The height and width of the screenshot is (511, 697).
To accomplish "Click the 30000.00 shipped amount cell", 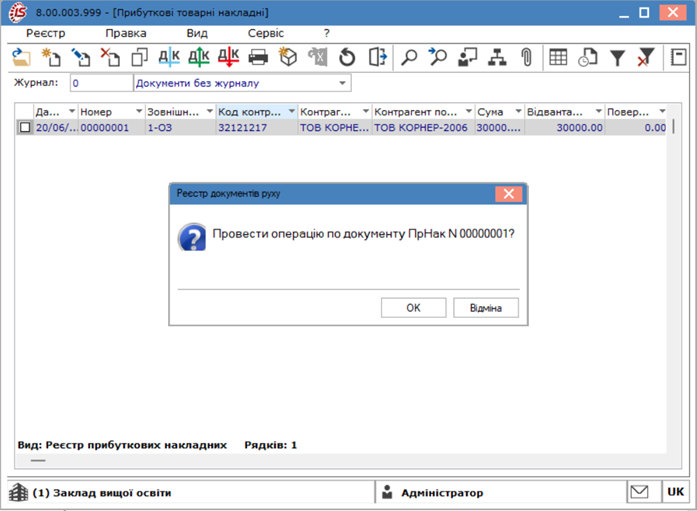I will [565, 128].
